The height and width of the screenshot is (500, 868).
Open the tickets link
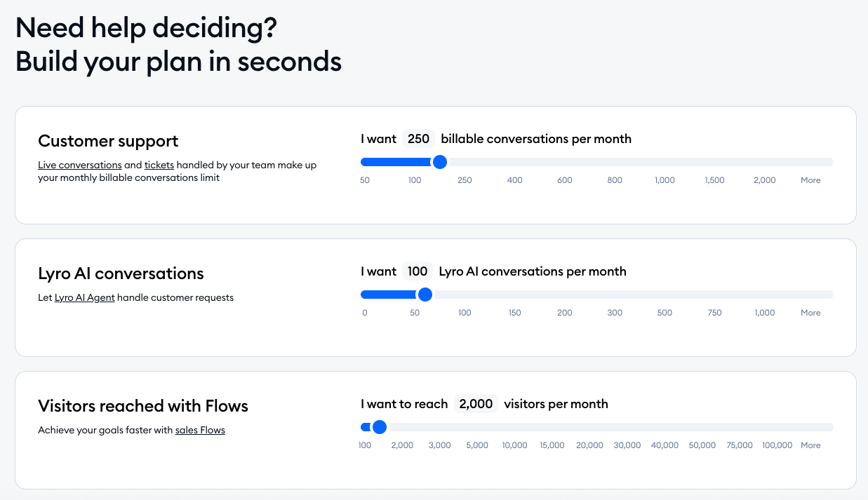(159, 165)
